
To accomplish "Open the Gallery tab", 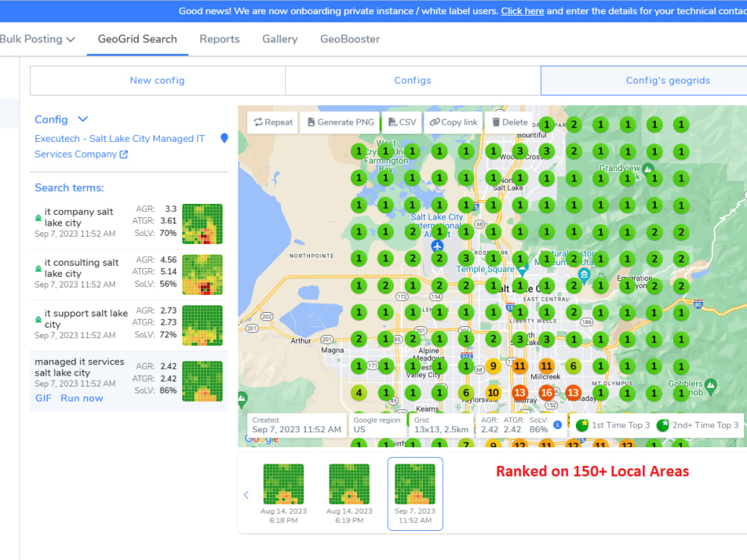I will click(x=279, y=39).
